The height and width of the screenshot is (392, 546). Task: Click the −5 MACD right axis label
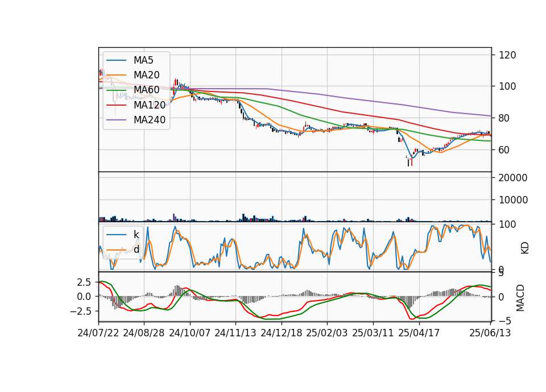[x=505, y=320]
